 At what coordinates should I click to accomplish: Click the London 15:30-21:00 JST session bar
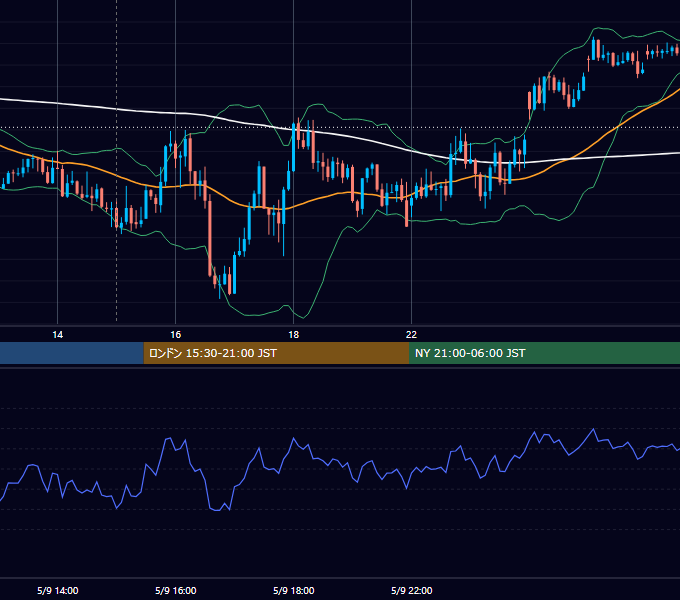click(276, 353)
